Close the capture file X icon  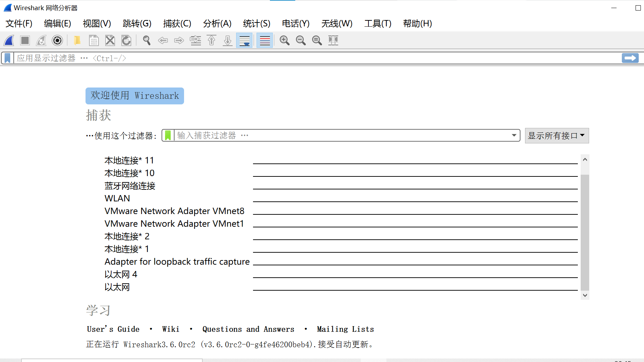(x=110, y=40)
